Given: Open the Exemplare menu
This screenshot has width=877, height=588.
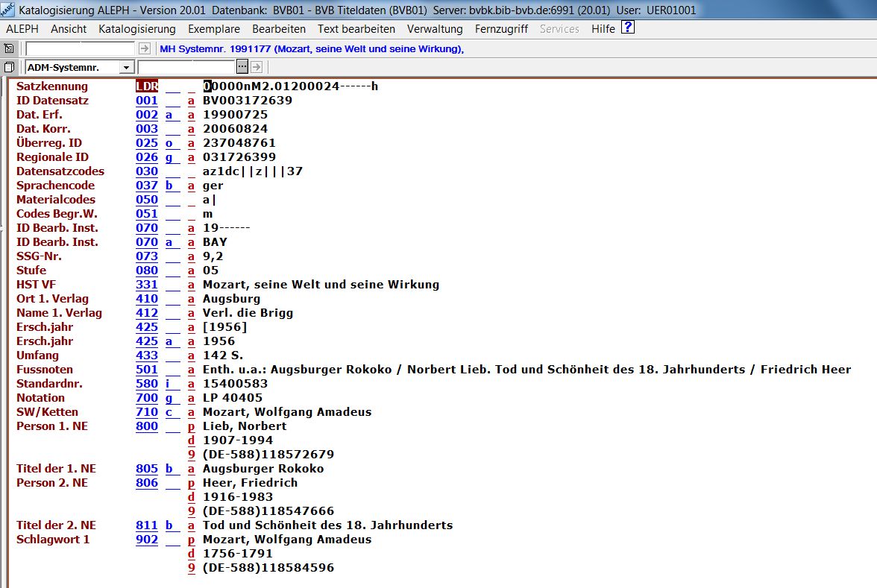Looking at the screenshot, I should [x=213, y=29].
